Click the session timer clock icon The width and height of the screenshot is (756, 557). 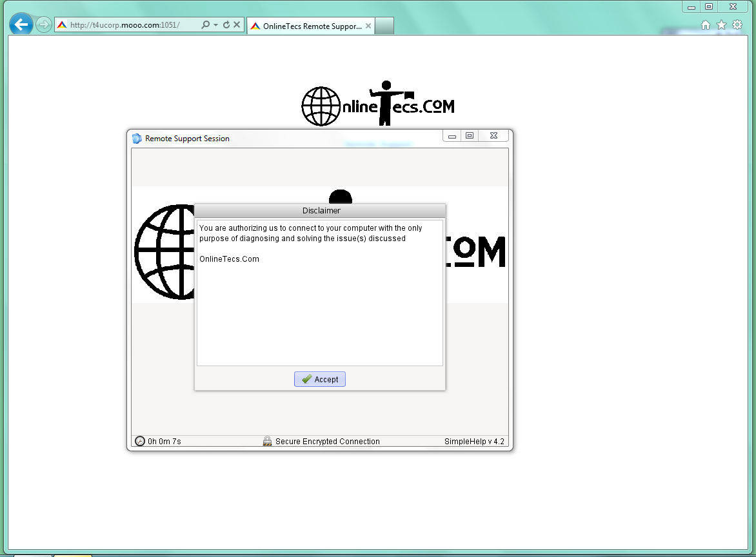(x=140, y=442)
